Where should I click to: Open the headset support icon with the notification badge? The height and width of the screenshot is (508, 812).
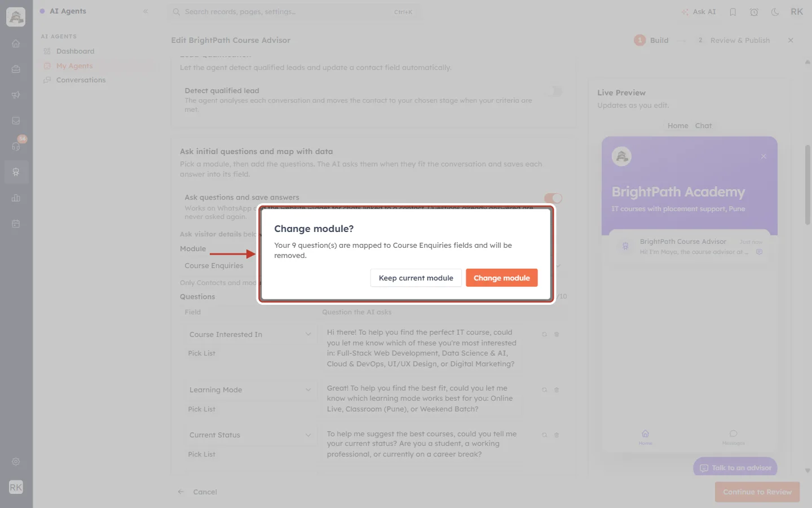tap(16, 146)
